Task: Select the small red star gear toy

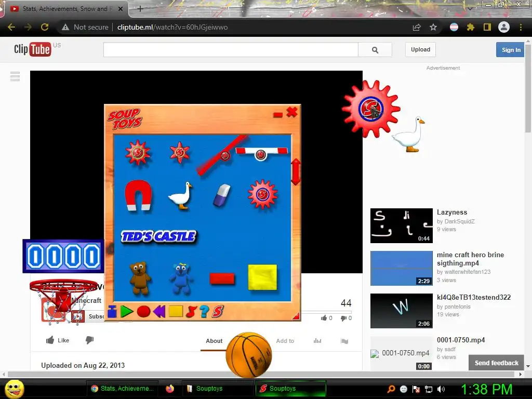Action: point(180,152)
